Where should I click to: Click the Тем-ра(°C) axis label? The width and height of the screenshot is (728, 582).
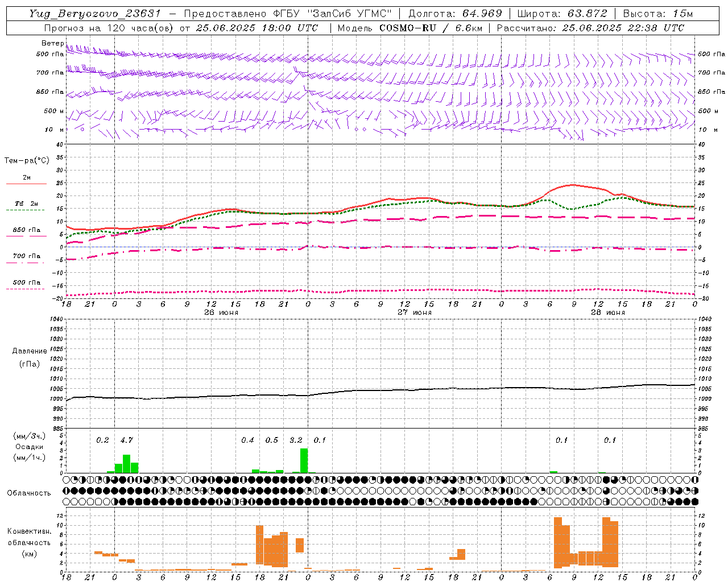(27, 161)
